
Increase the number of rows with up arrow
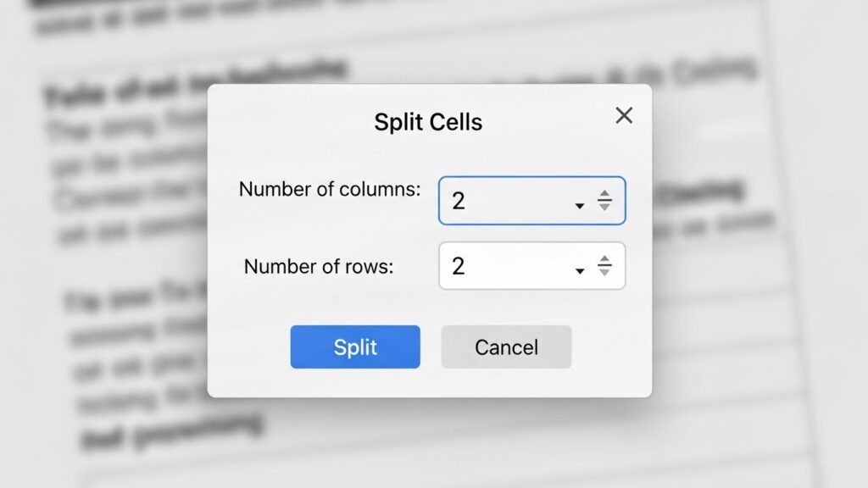604,260
